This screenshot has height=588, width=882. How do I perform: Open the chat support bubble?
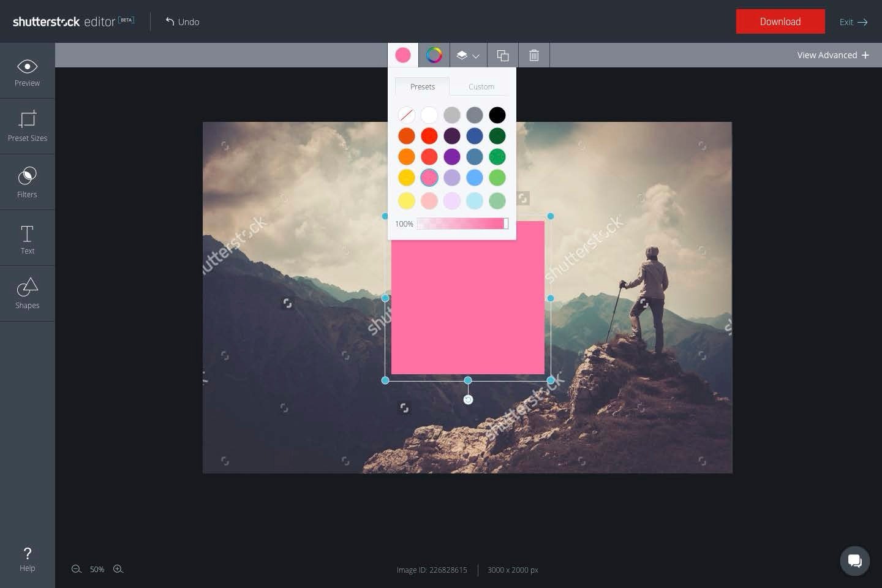tap(854, 560)
